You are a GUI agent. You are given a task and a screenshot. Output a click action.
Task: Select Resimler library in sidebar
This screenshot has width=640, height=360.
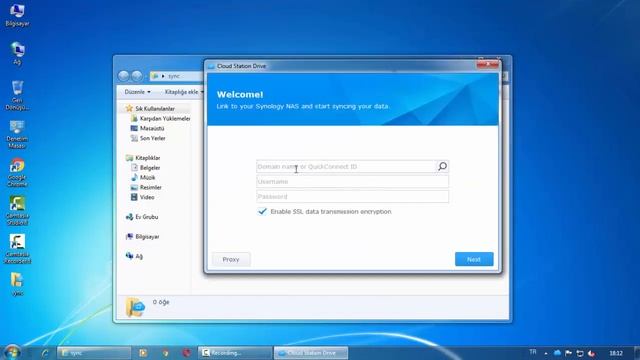146,187
